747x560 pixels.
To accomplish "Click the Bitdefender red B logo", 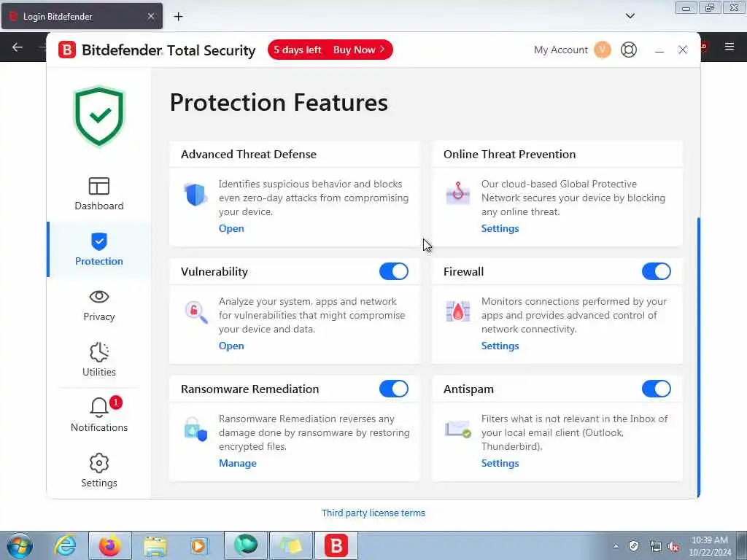I will (x=67, y=50).
